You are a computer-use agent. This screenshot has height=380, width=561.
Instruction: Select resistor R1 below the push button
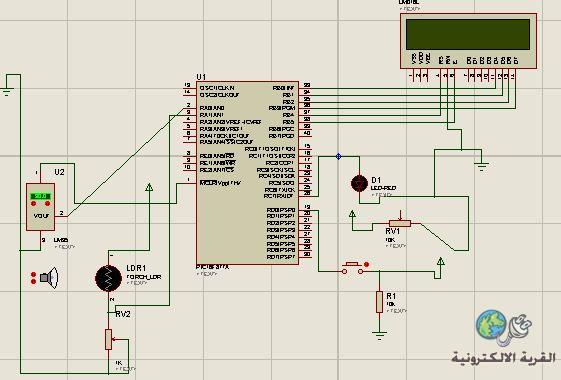(379, 302)
